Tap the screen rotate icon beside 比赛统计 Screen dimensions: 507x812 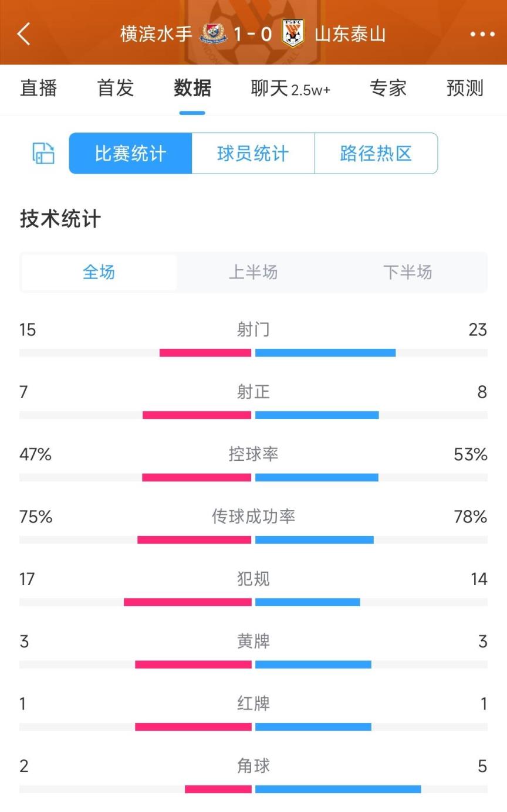[43, 154]
